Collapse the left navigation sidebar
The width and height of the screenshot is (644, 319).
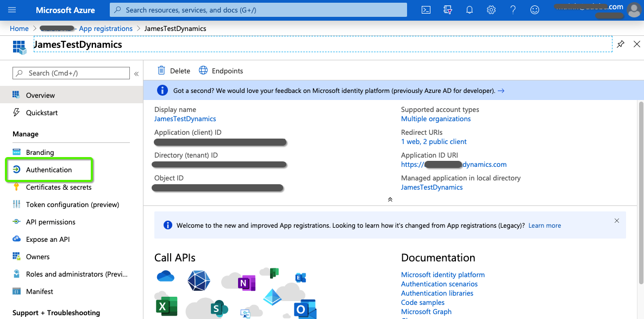136,73
